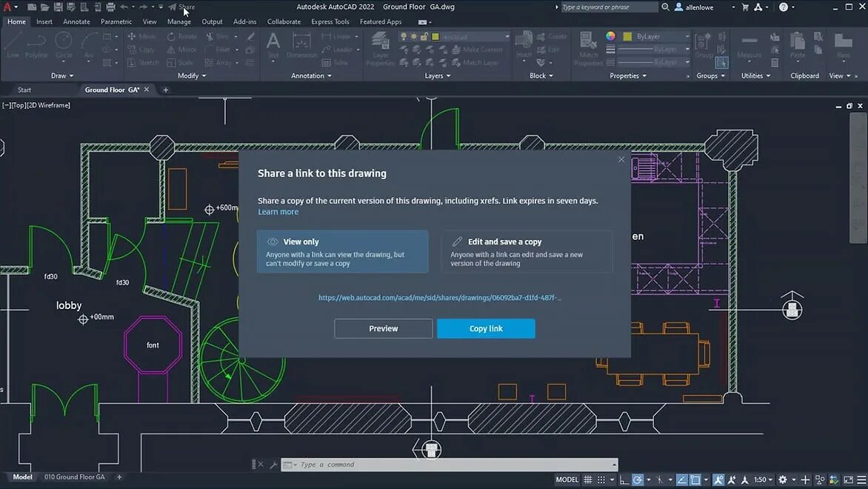Select the Text tool in Annotation panel
This screenshot has width=868, height=489.
(273, 44)
